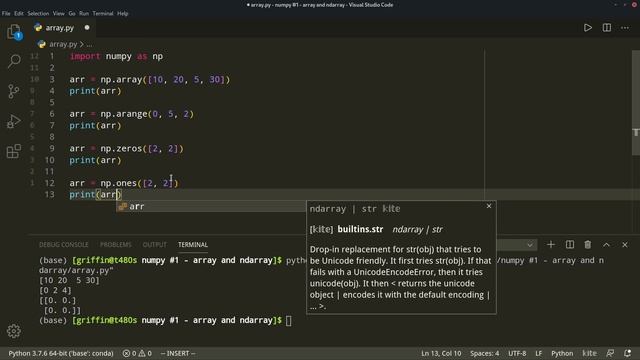This screenshot has height=360, width=640.
Task: Accept the 'arr' autocomplete suggestion
Action: click(x=211, y=207)
